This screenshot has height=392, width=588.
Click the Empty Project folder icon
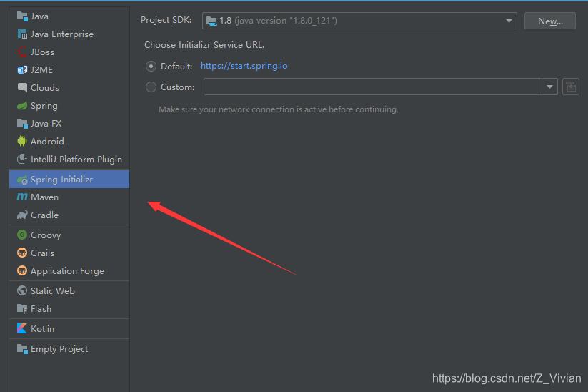(x=22, y=349)
